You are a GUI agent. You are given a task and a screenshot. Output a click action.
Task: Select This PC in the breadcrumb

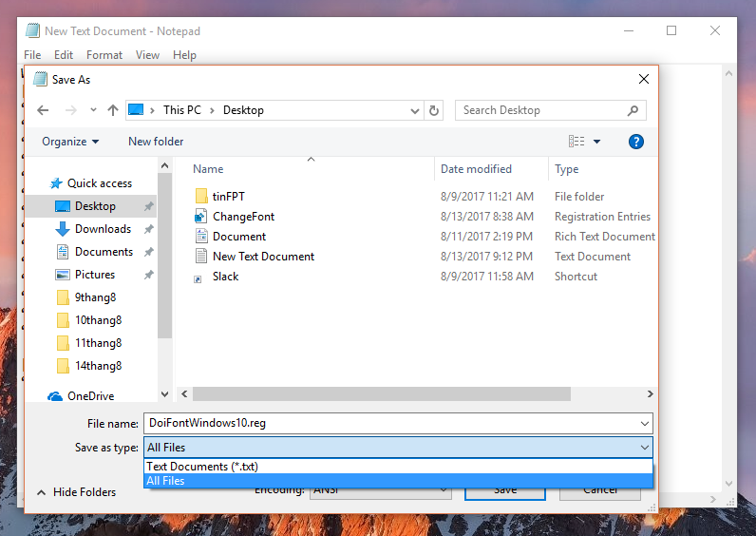pos(181,110)
